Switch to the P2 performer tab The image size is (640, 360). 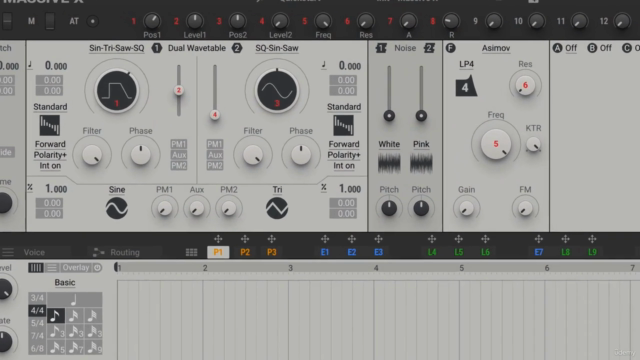pos(245,252)
